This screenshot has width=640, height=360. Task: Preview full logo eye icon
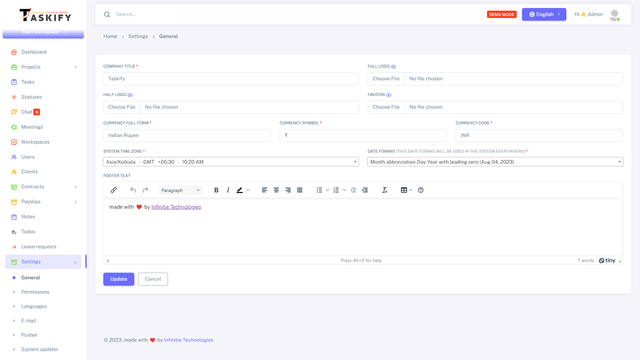pyautogui.click(x=393, y=67)
